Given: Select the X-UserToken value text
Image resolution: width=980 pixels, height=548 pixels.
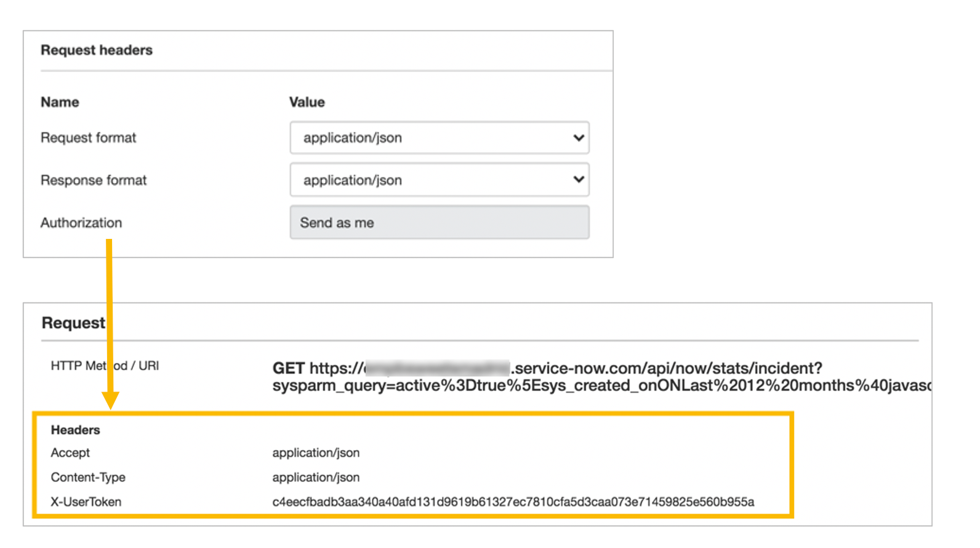Looking at the screenshot, I should pyautogui.click(x=517, y=502).
